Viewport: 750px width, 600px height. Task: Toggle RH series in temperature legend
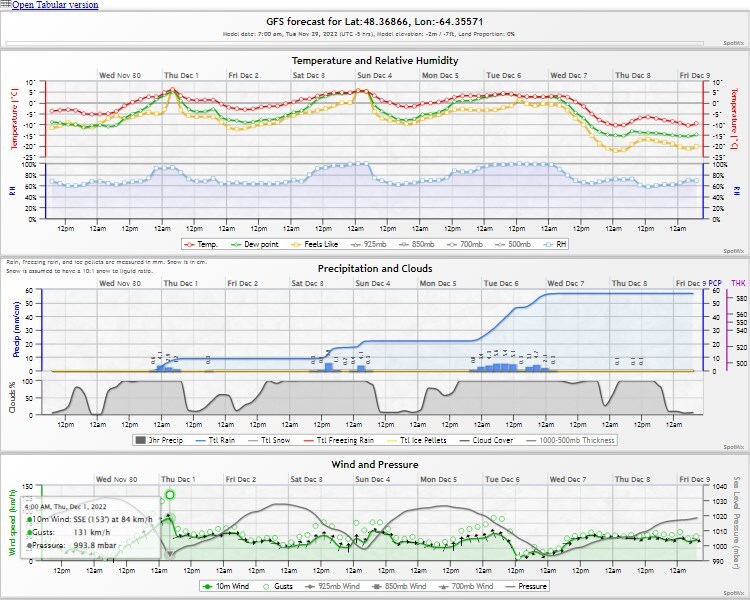pyautogui.click(x=555, y=244)
